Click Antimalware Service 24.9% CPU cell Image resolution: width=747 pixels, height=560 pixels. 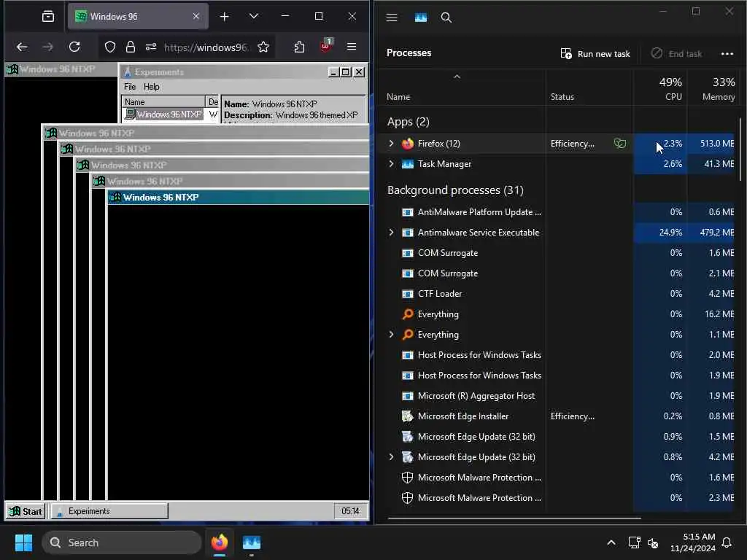(x=660, y=233)
